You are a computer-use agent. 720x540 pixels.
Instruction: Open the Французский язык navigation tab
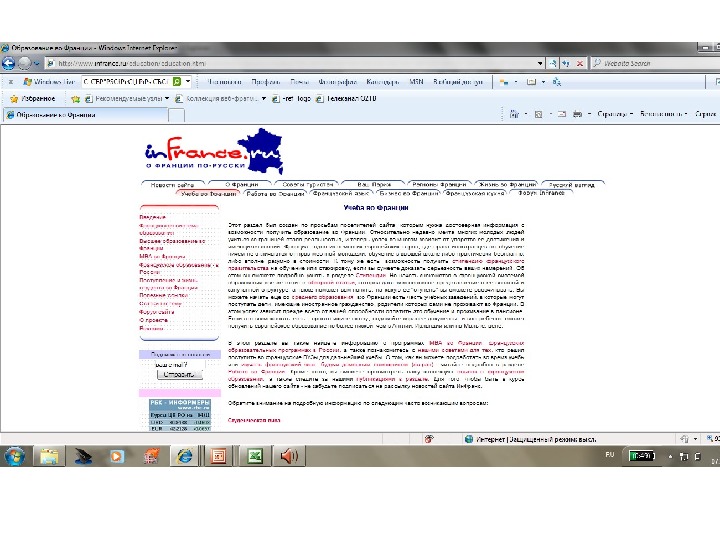click(341, 194)
